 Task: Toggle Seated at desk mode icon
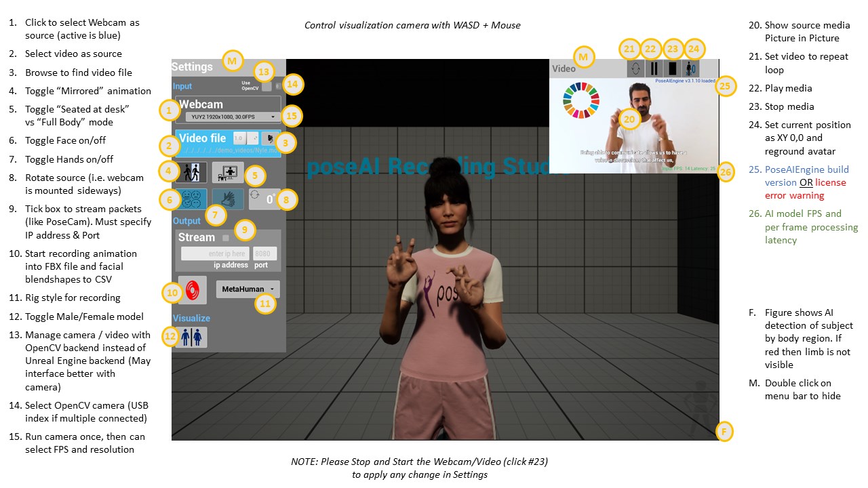[227, 173]
